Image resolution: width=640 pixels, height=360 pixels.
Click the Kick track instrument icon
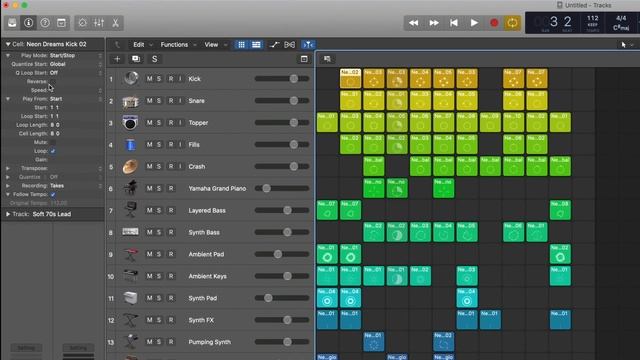click(x=131, y=78)
